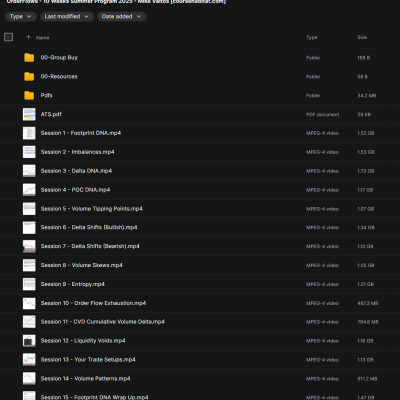
Task: Click Session 14 Volume Patterns thumbnail
Action: pyautogui.click(x=29, y=379)
